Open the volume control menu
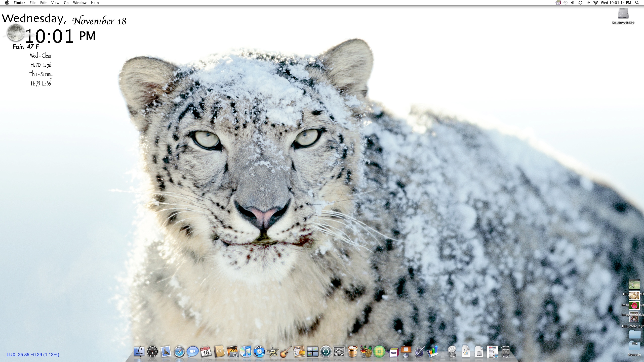Screen dimensions: 644x362 click(573, 3)
